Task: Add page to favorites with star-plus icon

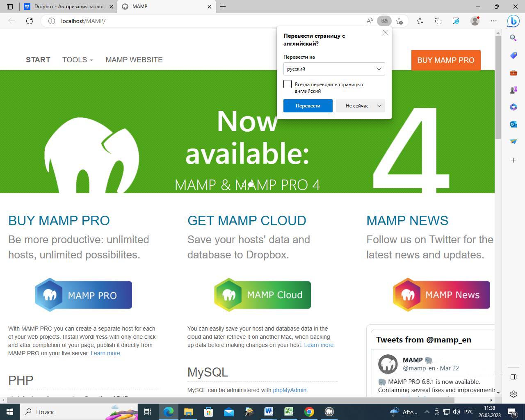Action: pos(399,21)
